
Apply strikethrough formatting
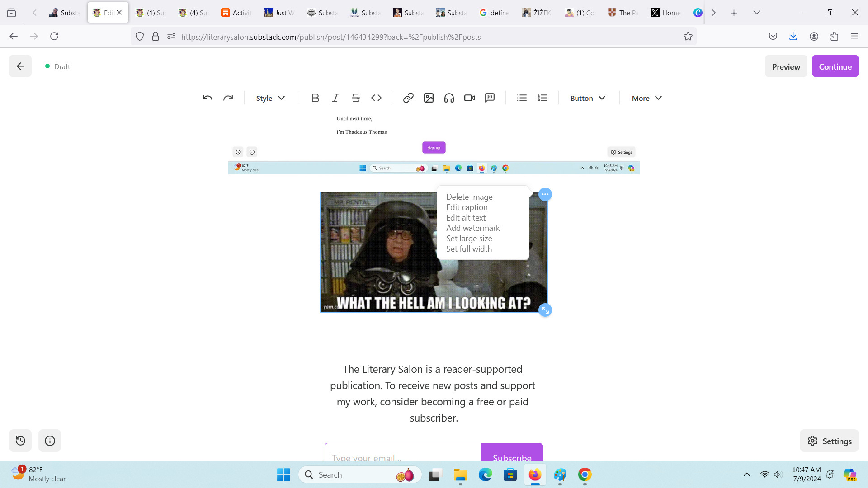pyautogui.click(x=356, y=98)
